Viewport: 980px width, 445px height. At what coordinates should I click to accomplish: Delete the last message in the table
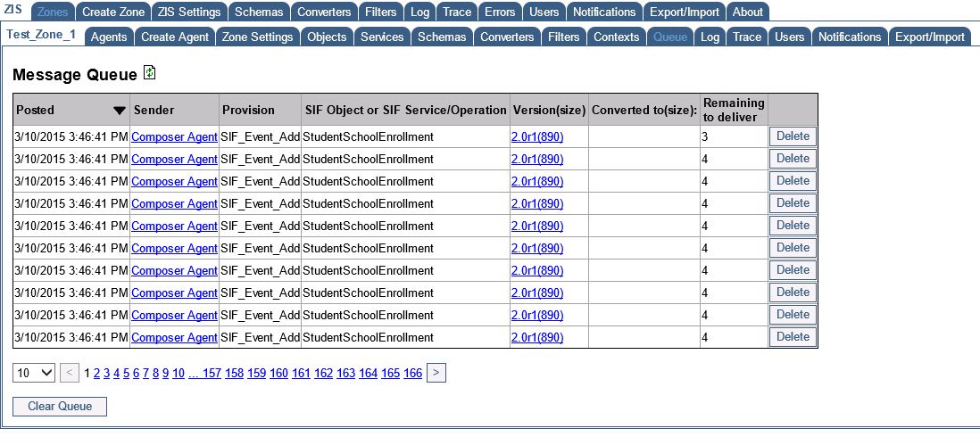[793, 337]
